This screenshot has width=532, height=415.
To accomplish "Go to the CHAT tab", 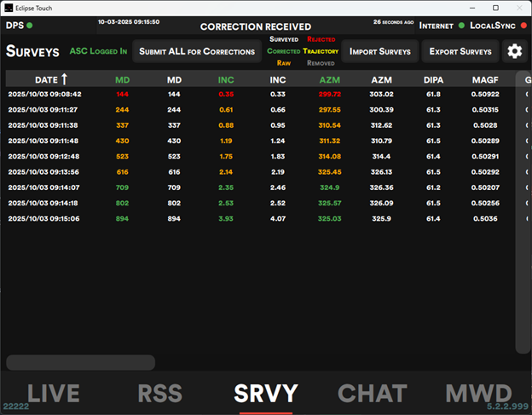I will [372, 393].
